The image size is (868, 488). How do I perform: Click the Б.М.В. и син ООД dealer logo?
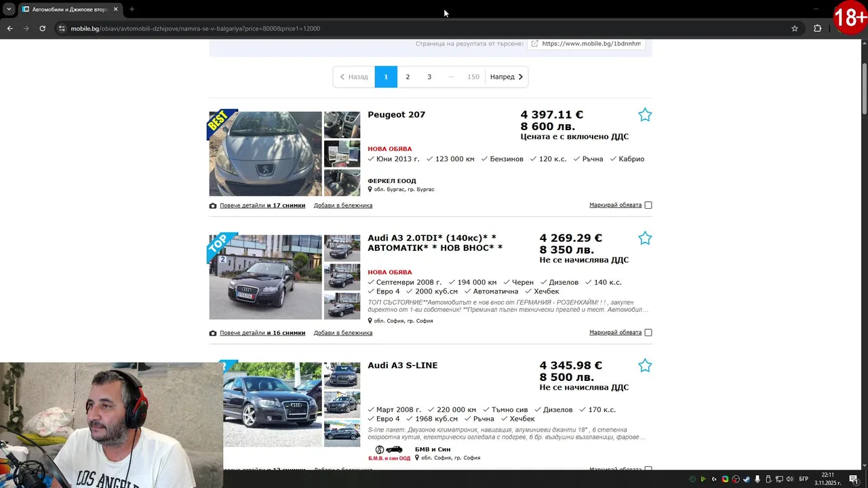(x=389, y=453)
